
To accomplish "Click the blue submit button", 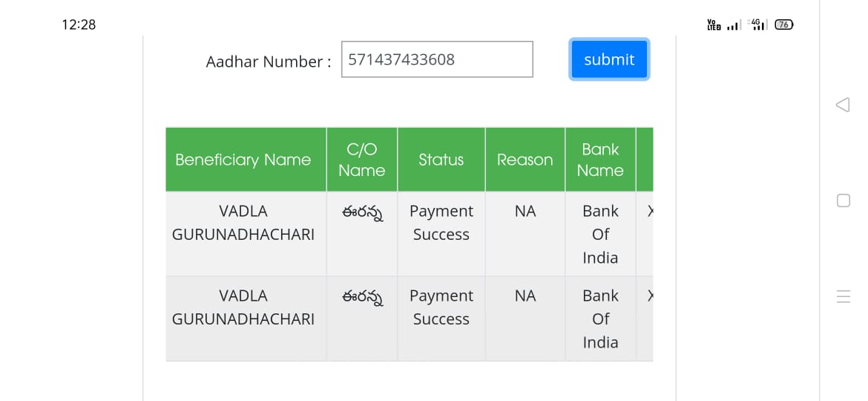I will [x=609, y=59].
